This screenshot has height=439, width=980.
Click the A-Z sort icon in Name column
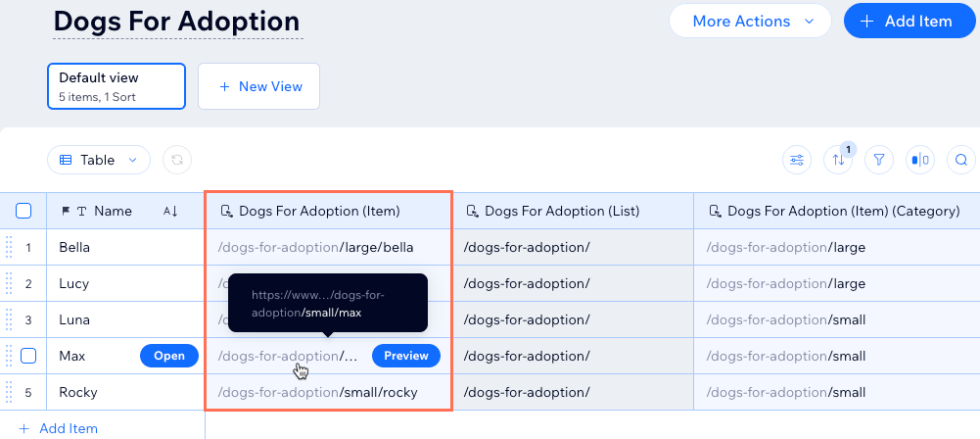click(x=170, y=211)
